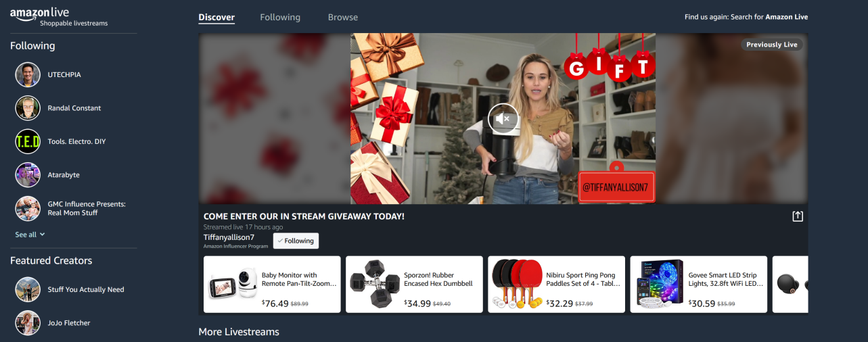Click the Streamed live 17 hours ago text

[243, 227]
